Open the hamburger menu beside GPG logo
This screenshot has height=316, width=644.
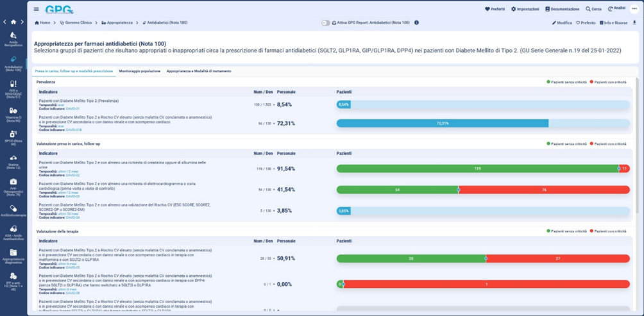[x=36, y=9]
